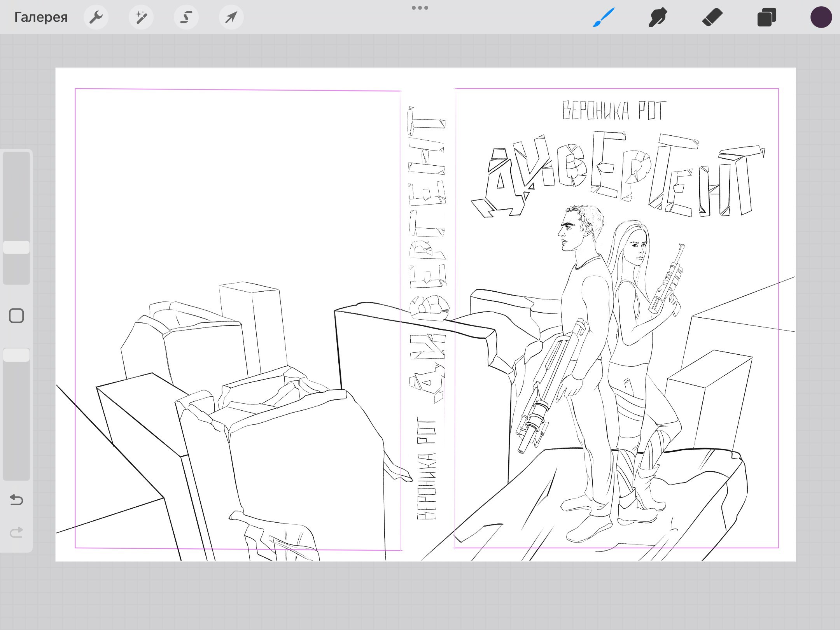Open the Adjustments magic wand menu
The width and height of the screenshot is (840, 630).
click(141, 17)
